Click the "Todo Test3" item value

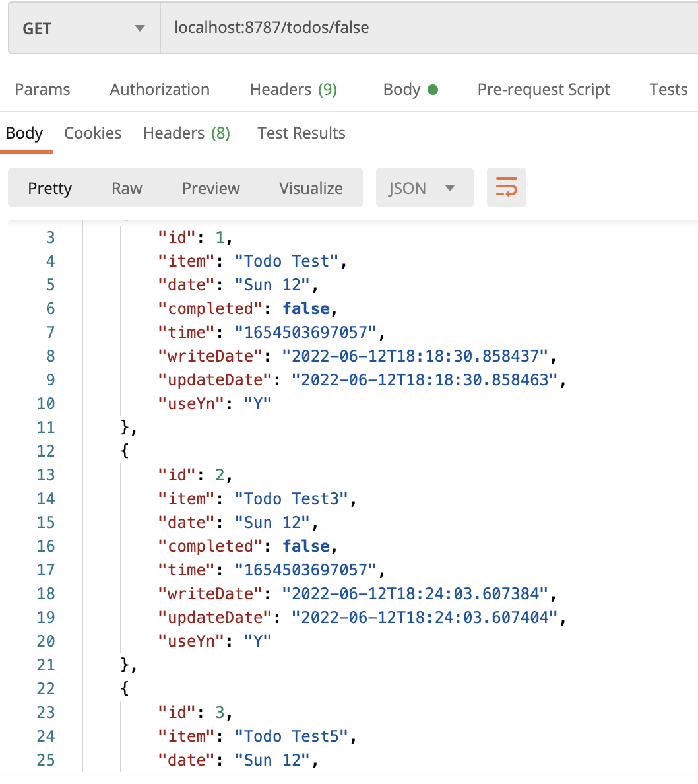pyautogui.click(x=291, y=498)
